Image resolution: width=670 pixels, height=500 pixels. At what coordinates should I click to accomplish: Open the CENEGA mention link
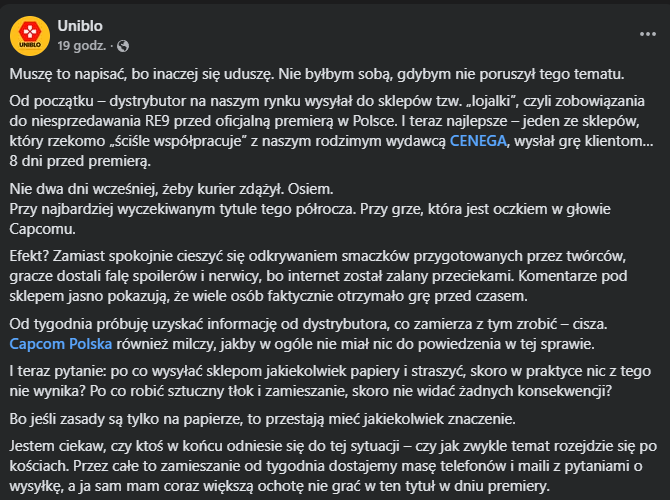click(479, 140)
